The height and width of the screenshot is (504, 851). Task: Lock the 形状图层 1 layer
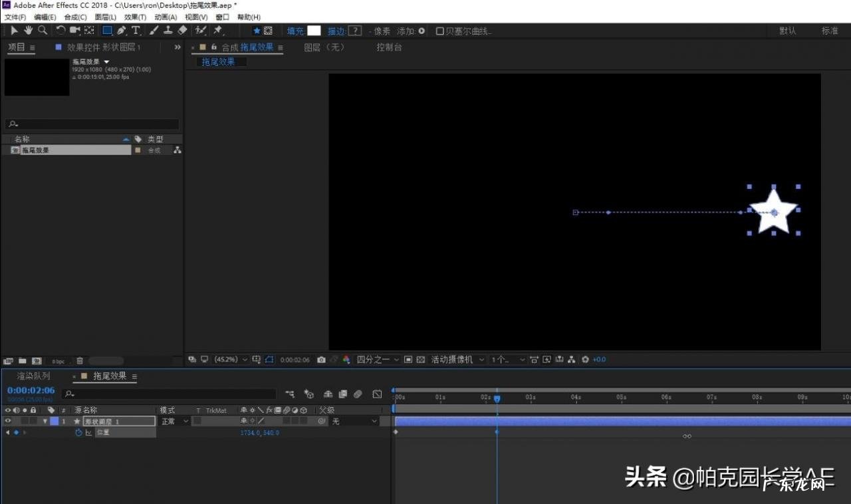pyautogui.click(x=33, y=420)
